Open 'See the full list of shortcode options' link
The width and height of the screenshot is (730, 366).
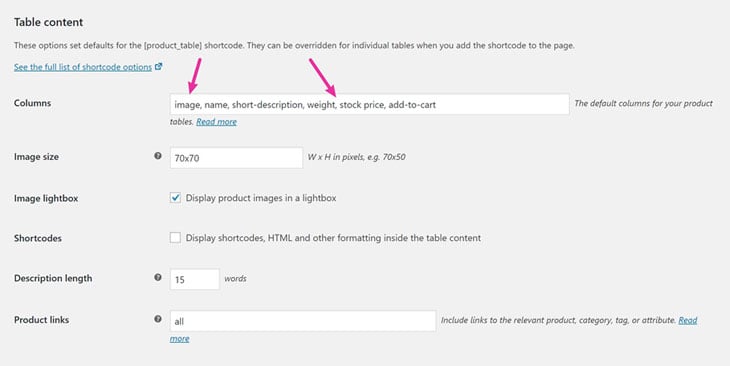pos(83,67)
